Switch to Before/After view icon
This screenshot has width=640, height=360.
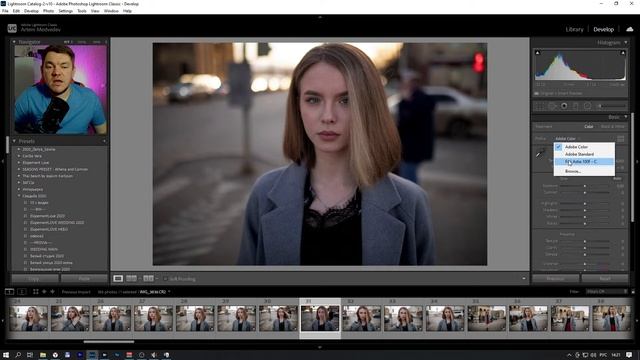pos(149,279)
